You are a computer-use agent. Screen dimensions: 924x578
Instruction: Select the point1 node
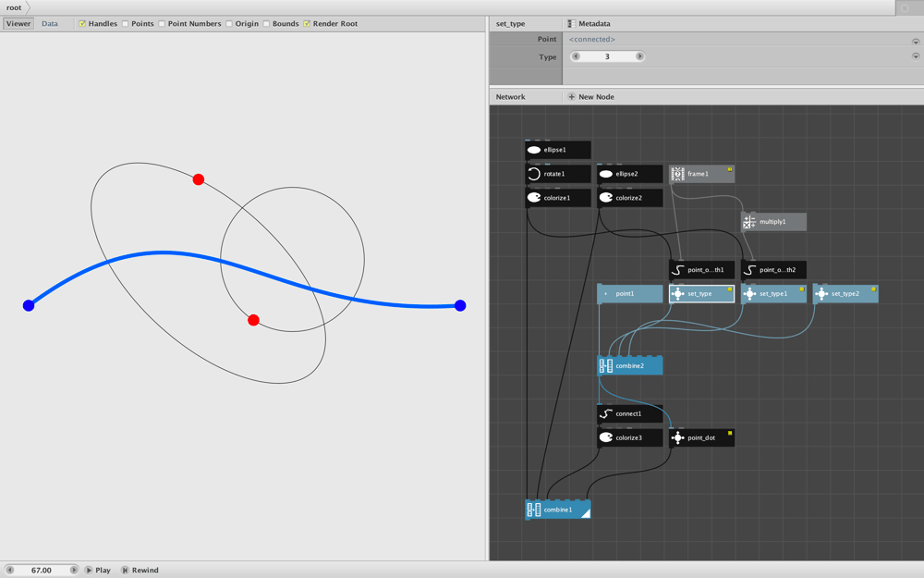630,294
